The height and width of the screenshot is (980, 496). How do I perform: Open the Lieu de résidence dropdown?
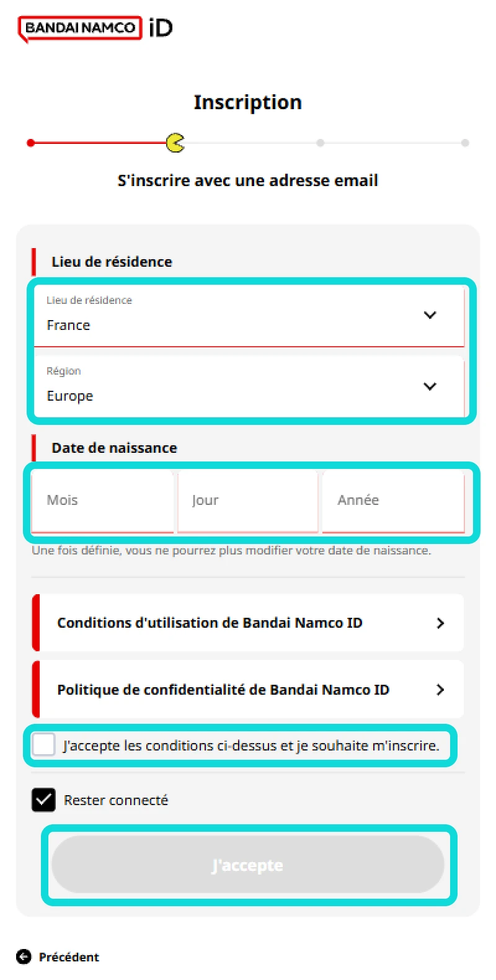click(x=248, y=316)
